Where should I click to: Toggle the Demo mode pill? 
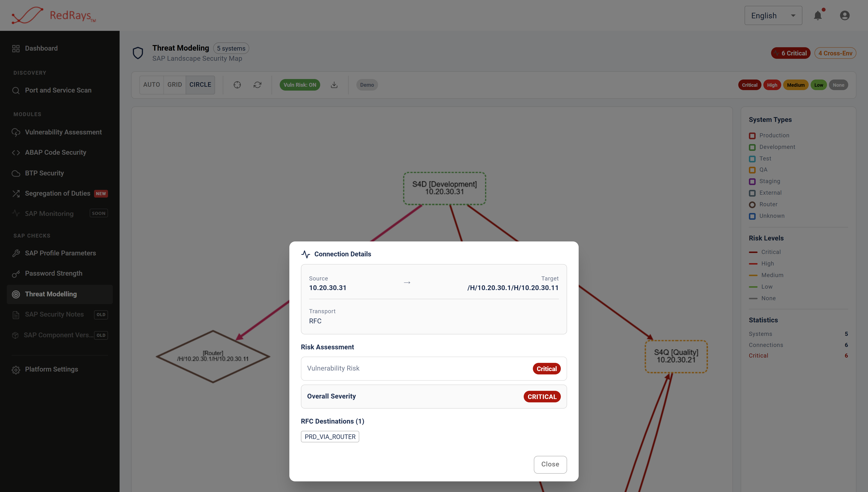pyautogui.click(x=367, y=85)
